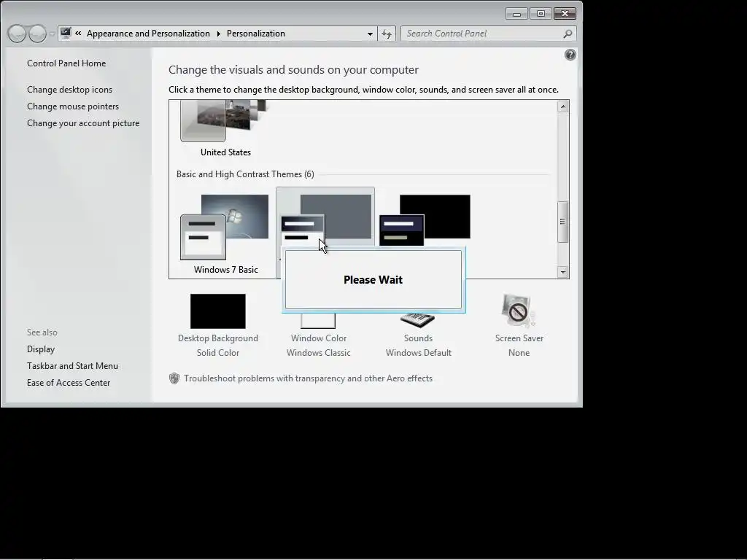This screenshot has height=560, width=747.
Task: Select the United States theme thumbnail
Action: point(224,121)
